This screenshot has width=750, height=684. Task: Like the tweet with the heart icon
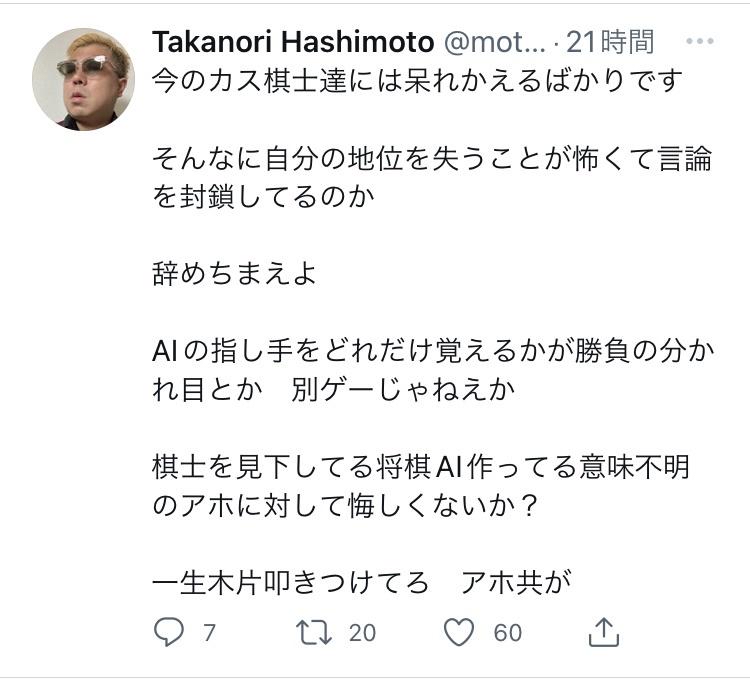point(459,632)
